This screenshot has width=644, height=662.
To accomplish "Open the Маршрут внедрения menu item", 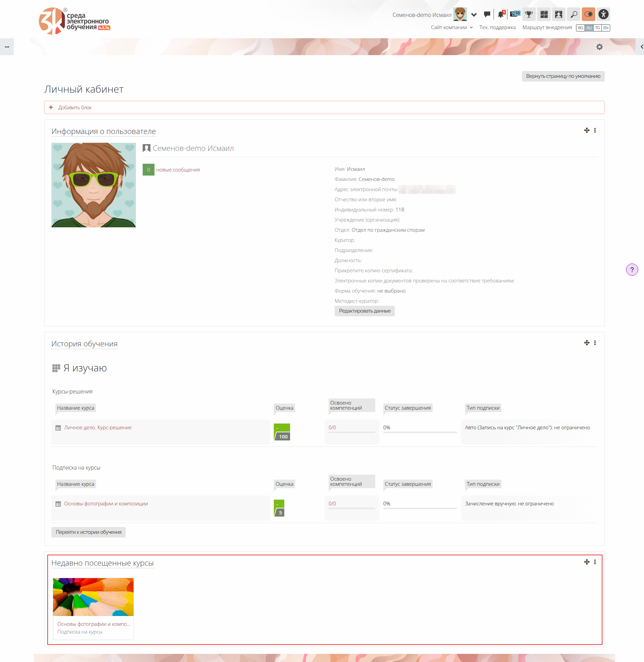I will (x=547, y=27).
